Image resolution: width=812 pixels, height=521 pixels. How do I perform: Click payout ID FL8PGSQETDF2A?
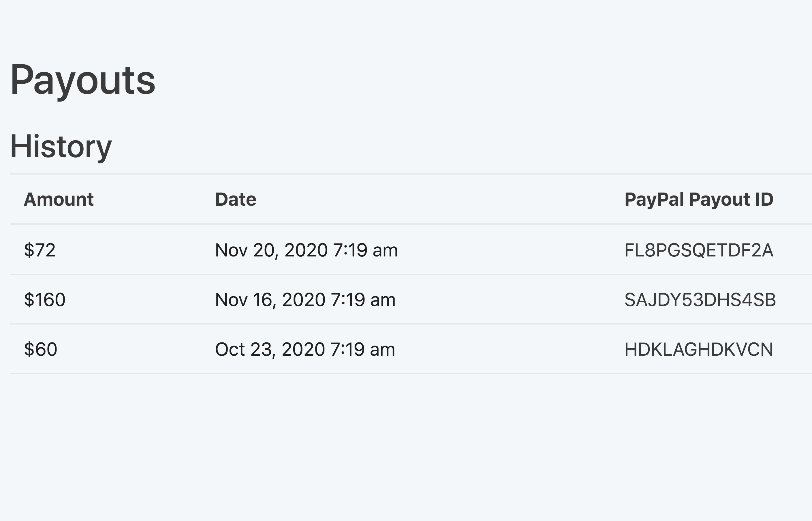[x=699, y=250]
